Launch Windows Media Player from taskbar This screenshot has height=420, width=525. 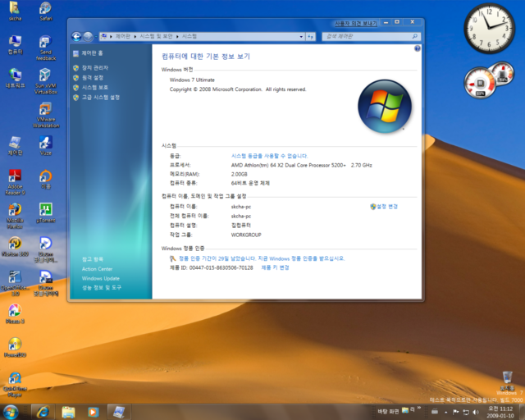(x=93, y=412)
